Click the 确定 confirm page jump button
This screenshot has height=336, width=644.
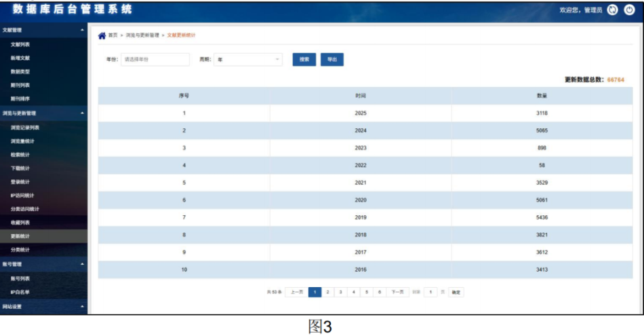tap(456, 293)
